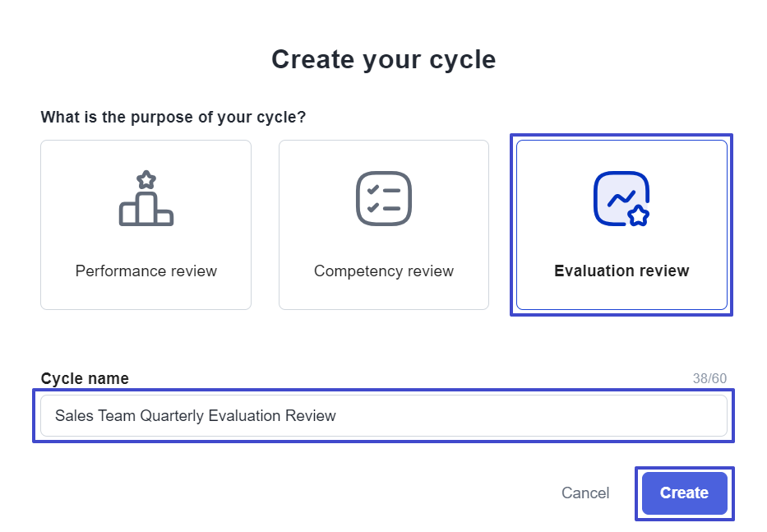The image size is (767, 532).
Task: Click the 38/60 character counter
Action: click(x=709, y=378)
